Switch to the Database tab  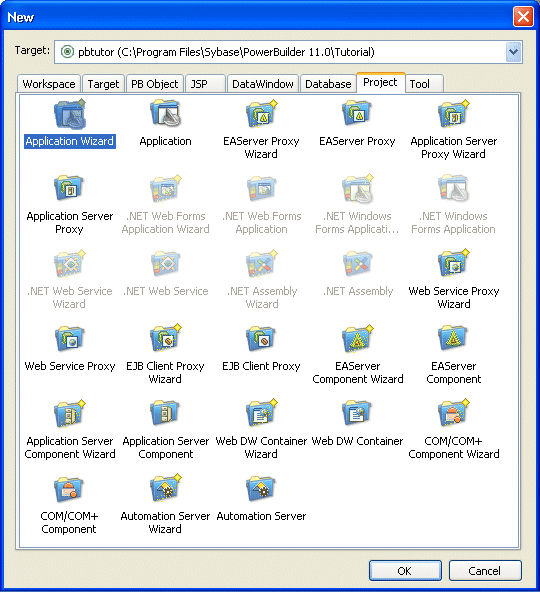point(328,83)
